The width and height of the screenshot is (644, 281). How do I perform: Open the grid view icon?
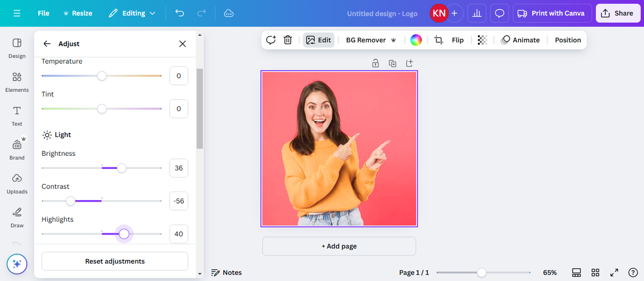595,272
